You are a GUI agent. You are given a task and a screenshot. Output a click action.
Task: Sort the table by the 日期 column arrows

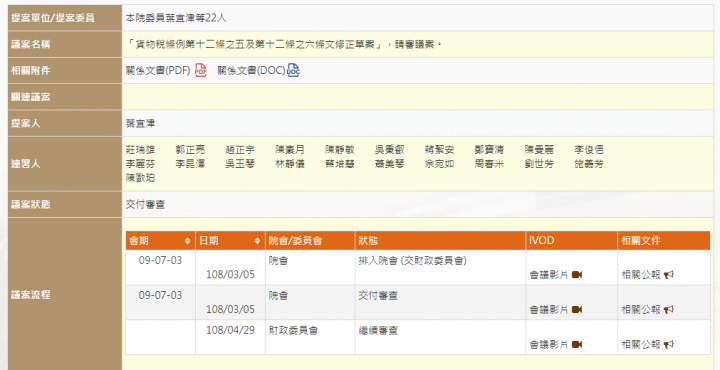click(x=257, y=241)
